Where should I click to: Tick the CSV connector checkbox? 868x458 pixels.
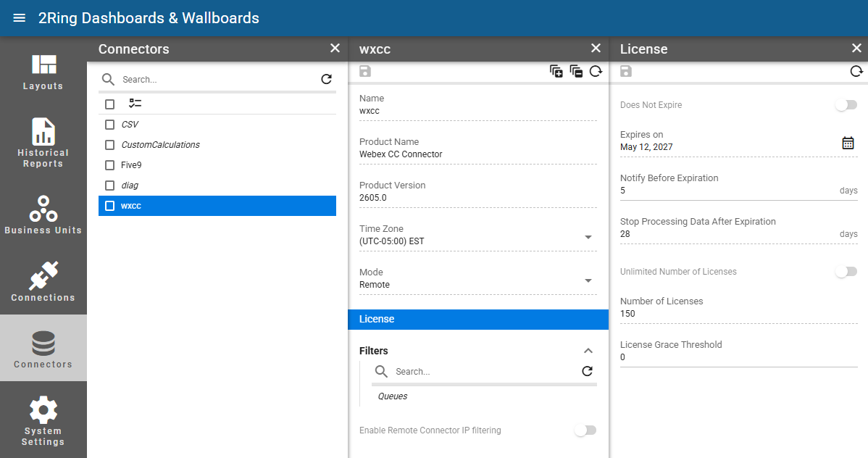pos(109,125)
